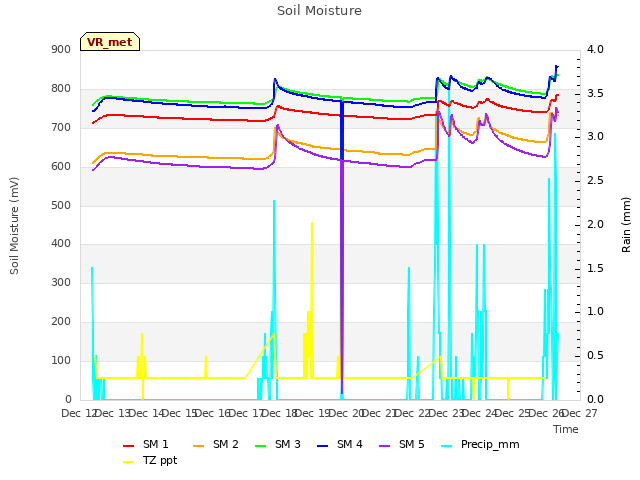Click the Dec 25 tick label
The width and height of the screenshot is (640, 480).
[x=513, y=413]
